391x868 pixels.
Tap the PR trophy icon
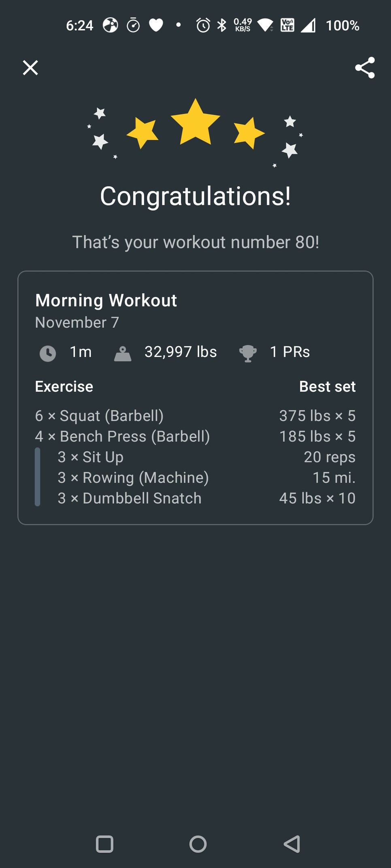[248, 353]
